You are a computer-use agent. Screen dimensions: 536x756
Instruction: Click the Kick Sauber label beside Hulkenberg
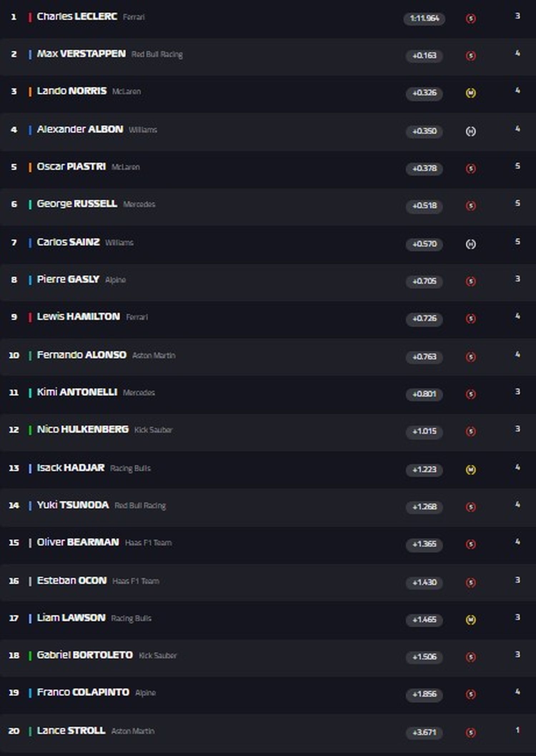pos(153,430)
